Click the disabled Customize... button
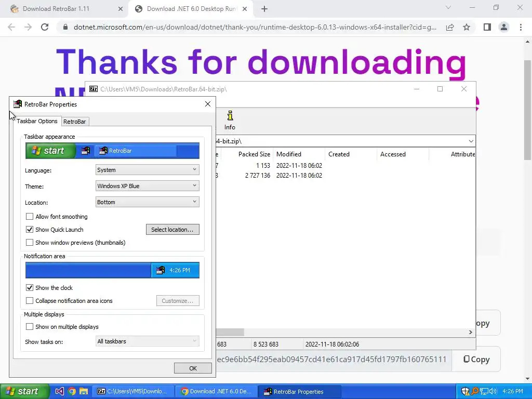532x399 pixels. [178, 301]
